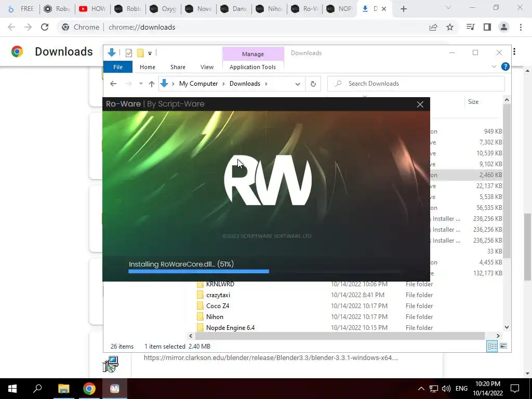
Task: Click Properties icon in Explorer quick access toolbar
Action: coord(129,53)
